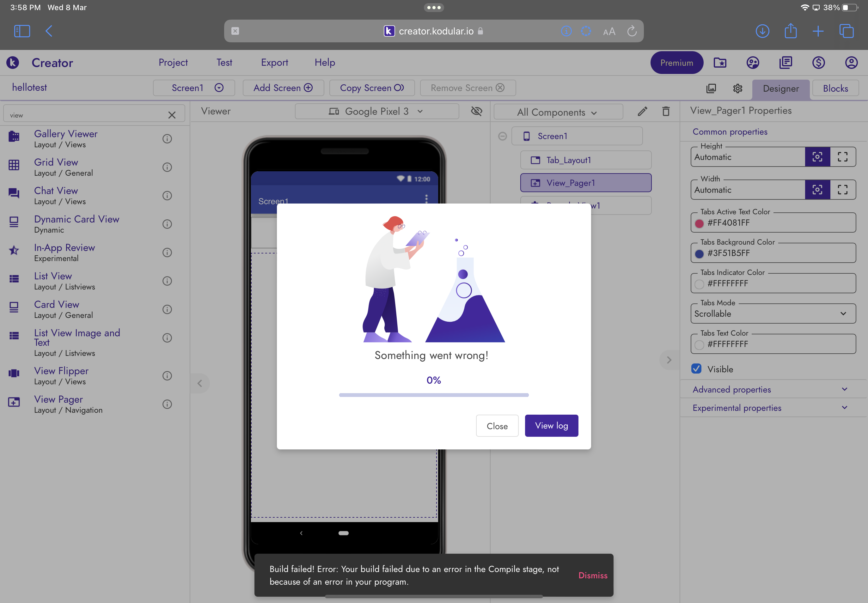Expand Advanced properties section
This screenshot has width=868, height=603.
[773, 389]
